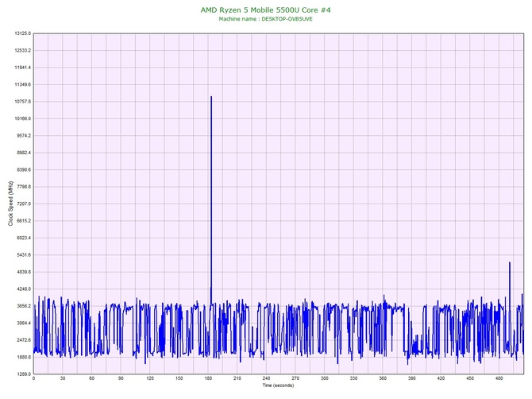Select the 450 mark on time axis
532x399 pixels.
pyautogui.click(x=470, y=378)
